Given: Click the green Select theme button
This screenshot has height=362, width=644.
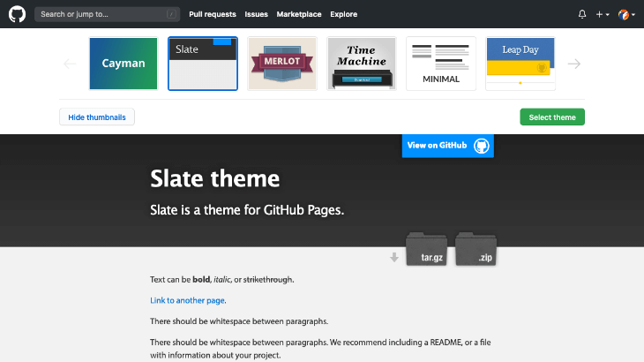Looking at the screenshot, I should (552, 117).
